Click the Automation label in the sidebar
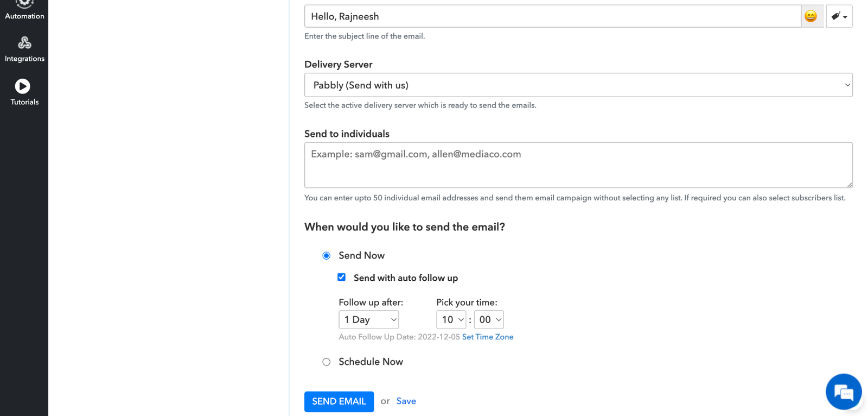868x416 pixels. click(x=24, y=16)
